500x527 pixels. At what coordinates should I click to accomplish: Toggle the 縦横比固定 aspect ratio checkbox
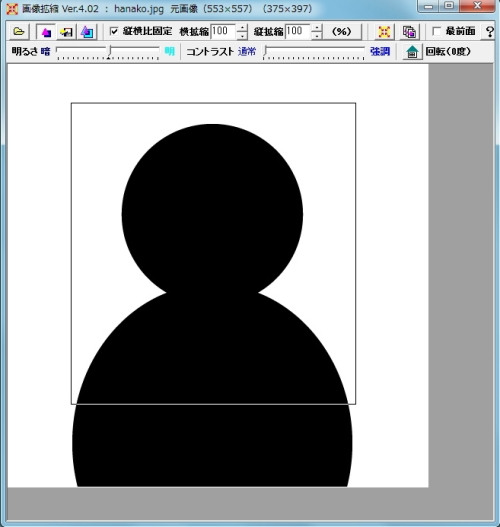[x=114, y=31]
